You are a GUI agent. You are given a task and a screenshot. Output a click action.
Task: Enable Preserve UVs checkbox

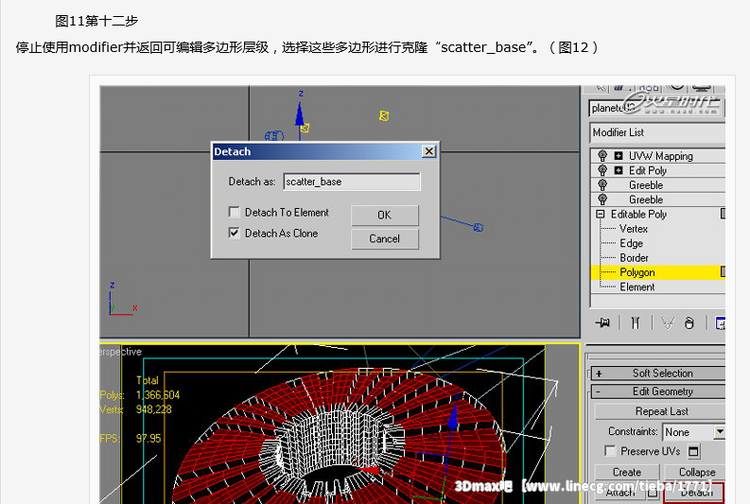[x=610, y=451]
